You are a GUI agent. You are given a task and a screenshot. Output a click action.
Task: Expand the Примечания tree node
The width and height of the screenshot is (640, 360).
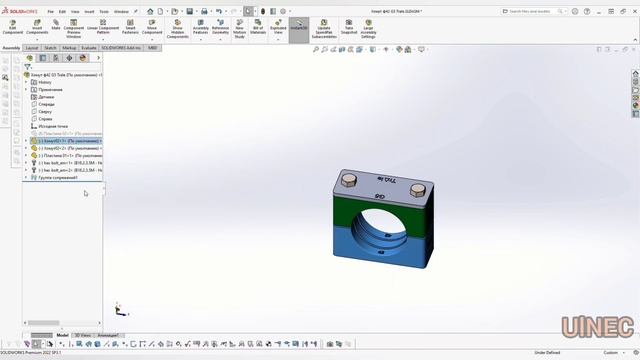(x=26, y=90)
